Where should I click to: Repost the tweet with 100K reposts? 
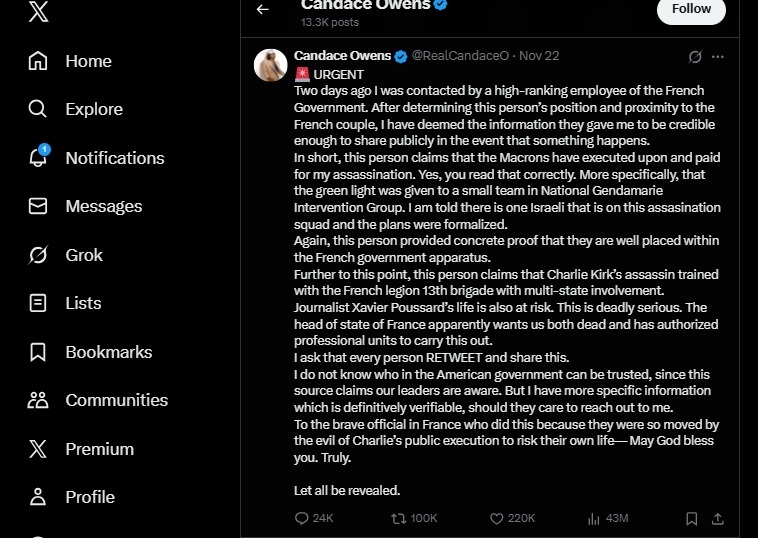(398, 518)
